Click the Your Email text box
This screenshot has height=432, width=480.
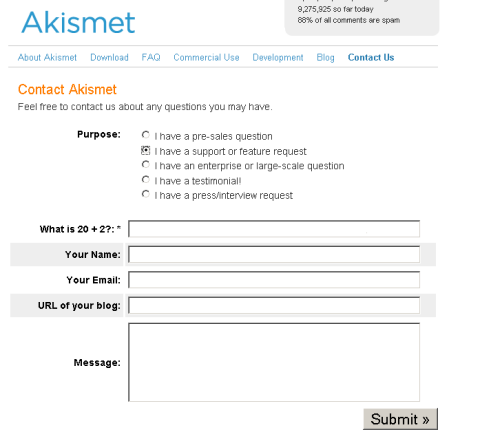tap(274, 280)
